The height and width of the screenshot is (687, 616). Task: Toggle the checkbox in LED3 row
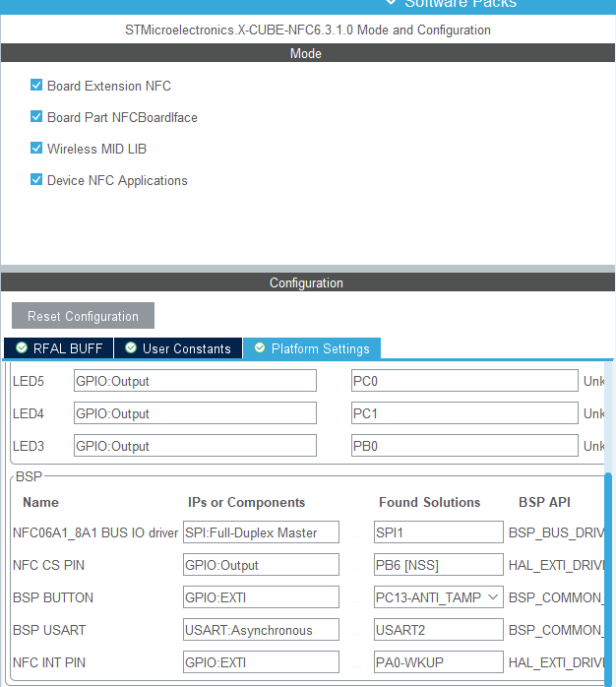335,446
